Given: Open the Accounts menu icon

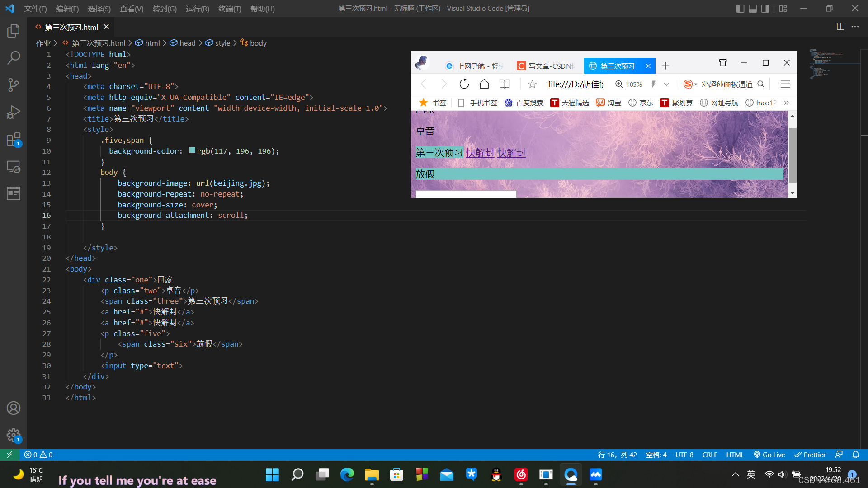Looking at the screenshot, I should [14, 408].
